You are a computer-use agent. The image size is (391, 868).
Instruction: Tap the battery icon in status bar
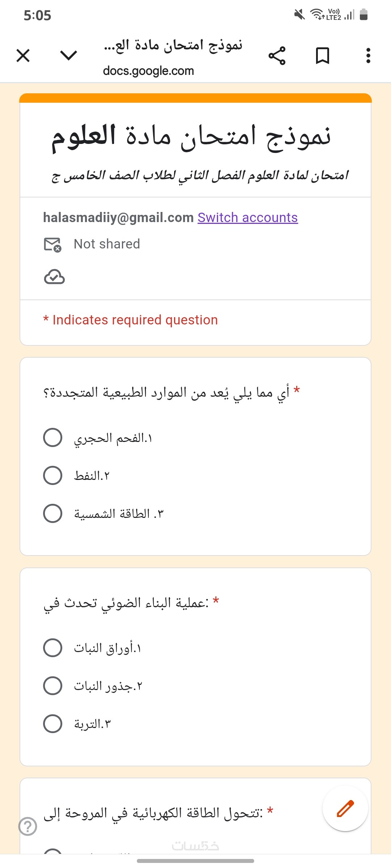(364, 15)
